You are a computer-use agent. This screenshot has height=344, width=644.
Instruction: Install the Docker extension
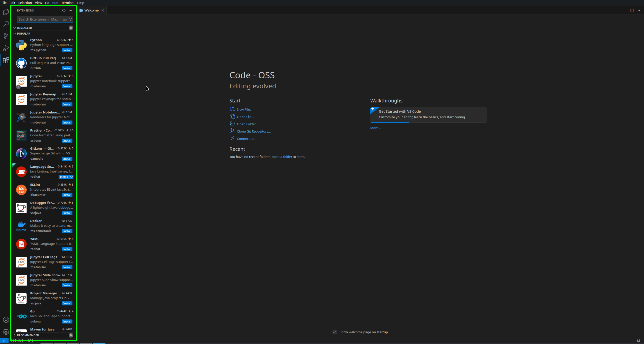pos(67,231)
